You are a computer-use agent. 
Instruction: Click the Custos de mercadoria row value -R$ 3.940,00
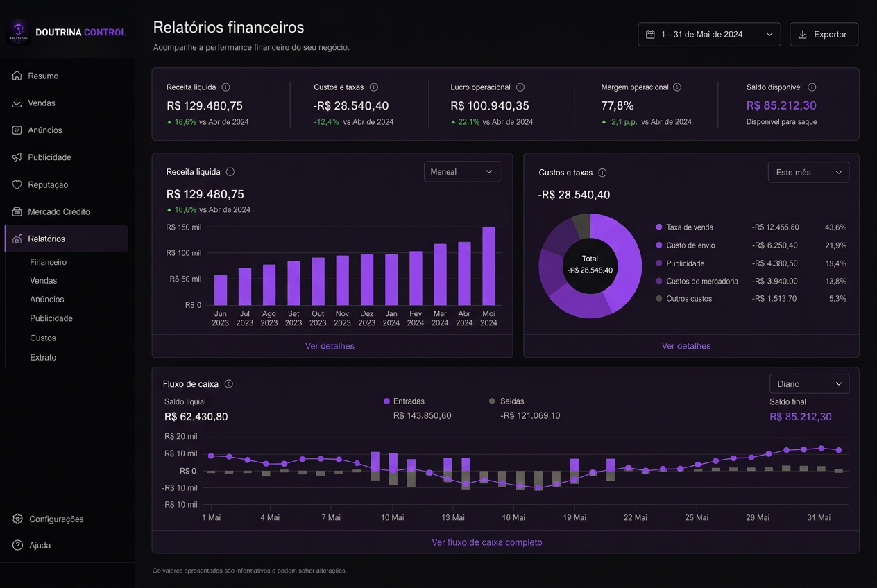coord(775,281)
